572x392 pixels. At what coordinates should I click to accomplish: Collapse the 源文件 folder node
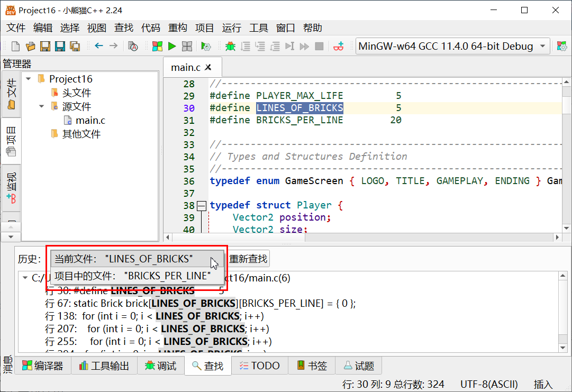(x=42, y=106)
